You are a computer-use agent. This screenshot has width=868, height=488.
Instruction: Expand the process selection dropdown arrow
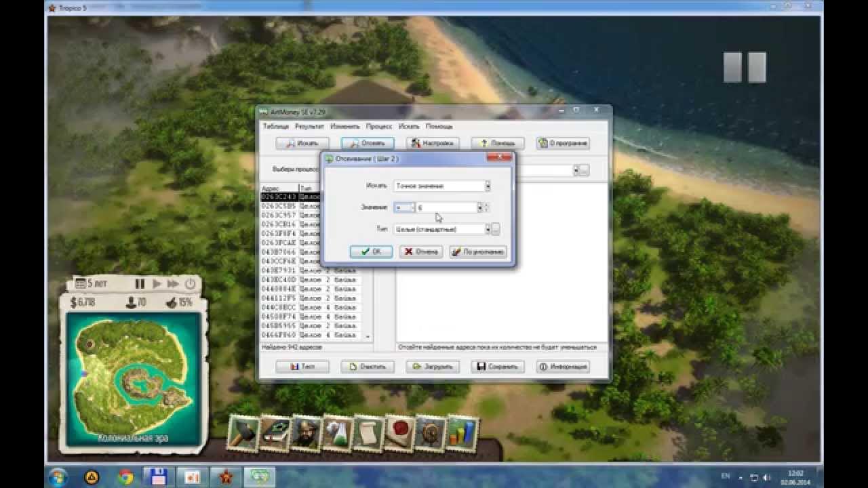pos(576,170)
